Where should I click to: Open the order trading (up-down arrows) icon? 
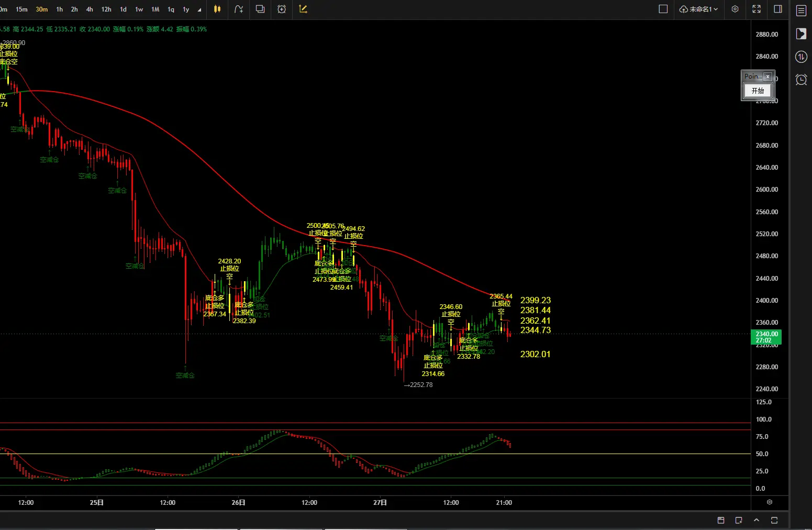click(x=801, y=57)
